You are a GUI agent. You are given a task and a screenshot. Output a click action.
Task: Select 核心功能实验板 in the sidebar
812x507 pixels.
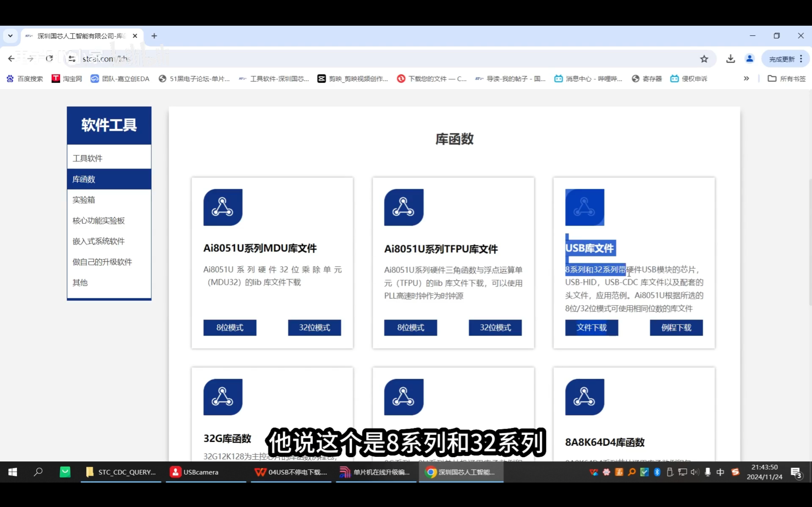pyautogui.click(x=109, y=221)
